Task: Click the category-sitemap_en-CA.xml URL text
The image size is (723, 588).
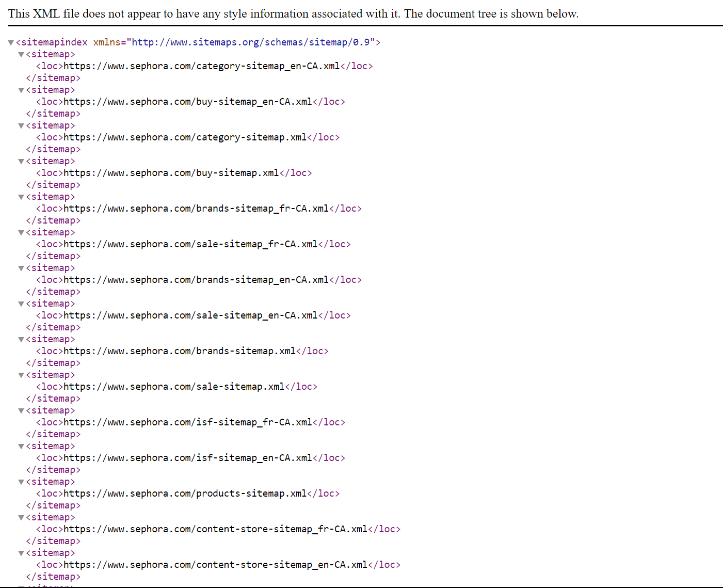Action: click(x=202, y=66)
